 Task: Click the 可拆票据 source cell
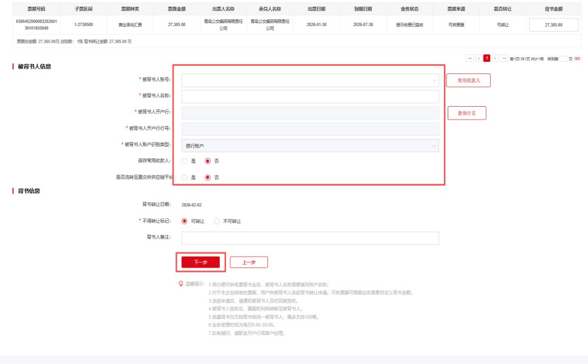[456, 25]
